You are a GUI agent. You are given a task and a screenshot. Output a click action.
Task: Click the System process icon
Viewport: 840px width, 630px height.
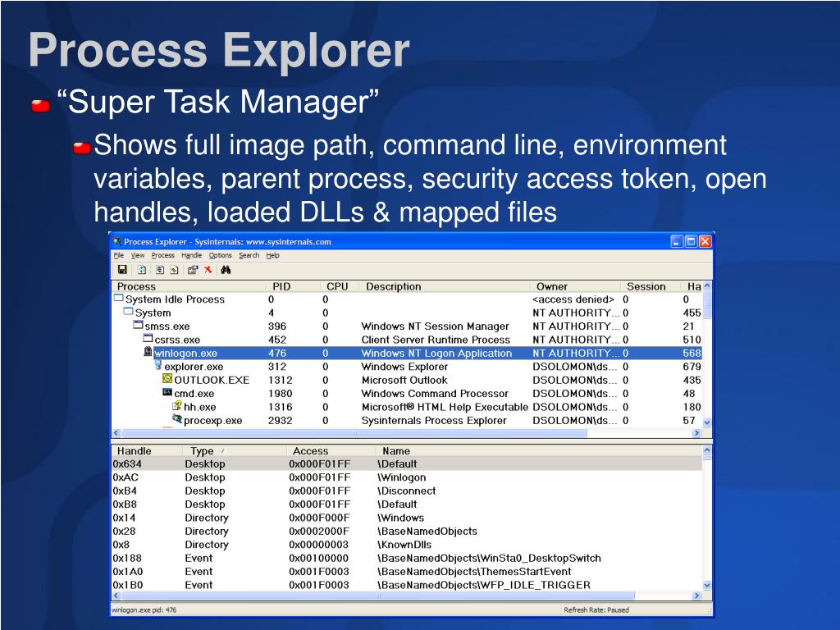(x=129, y=311)
